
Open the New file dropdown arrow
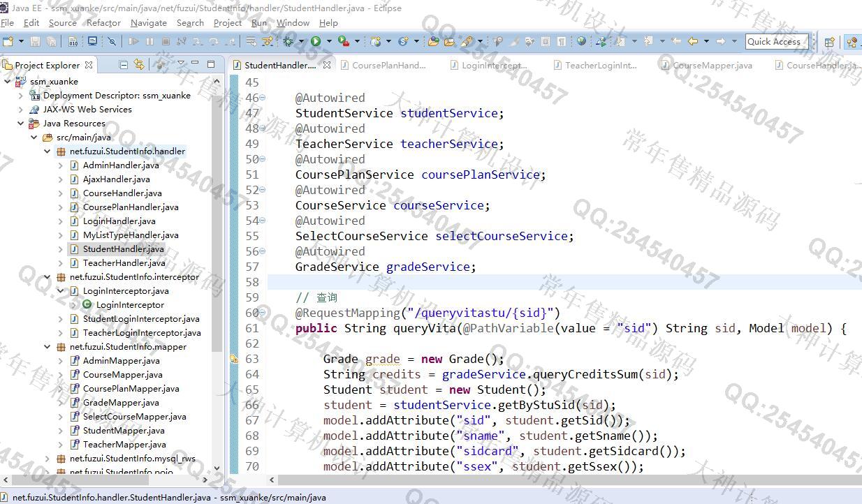click(20, 42)
